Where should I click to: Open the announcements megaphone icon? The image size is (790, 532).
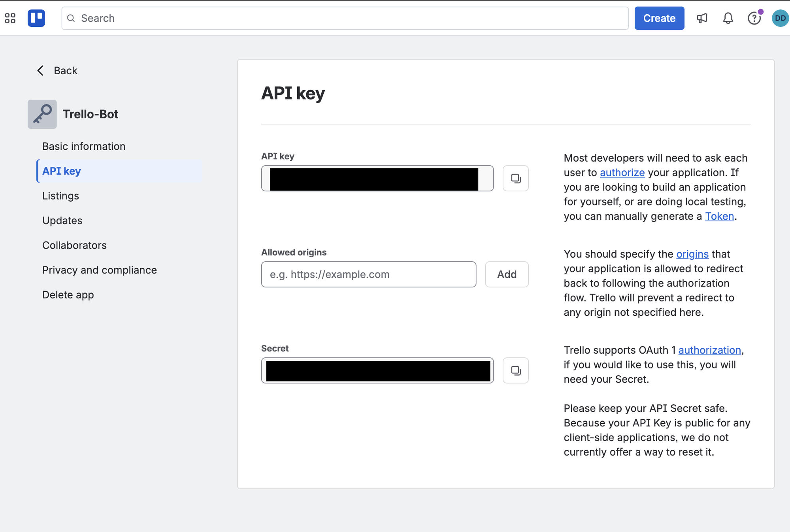[702, 18]
